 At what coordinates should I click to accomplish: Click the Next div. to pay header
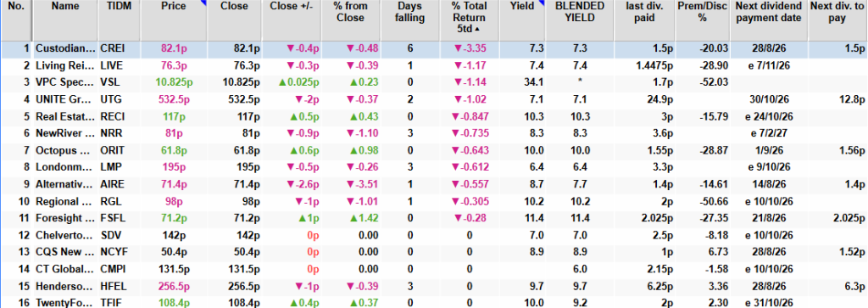(837, 12)
